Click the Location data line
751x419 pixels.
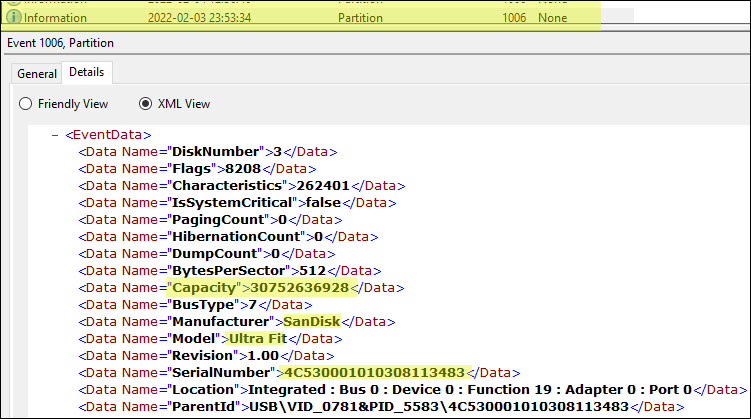point(400,389)
